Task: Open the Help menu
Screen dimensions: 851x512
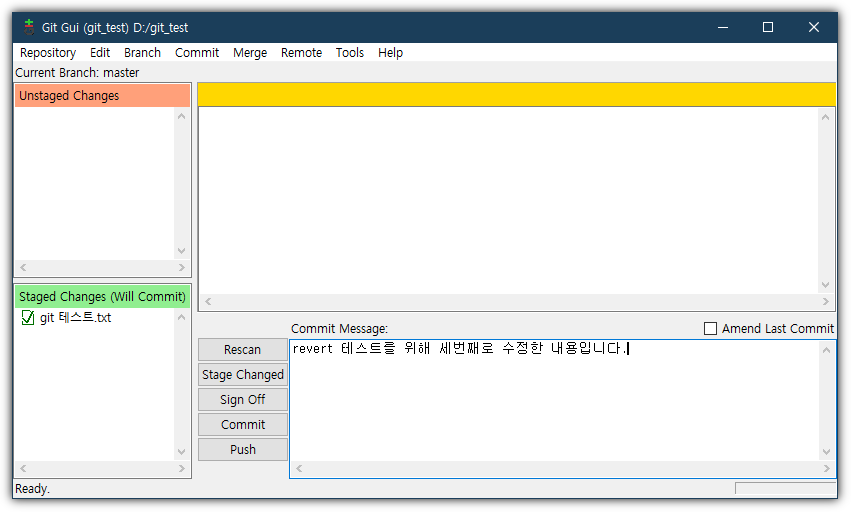Action: [390, 53]
